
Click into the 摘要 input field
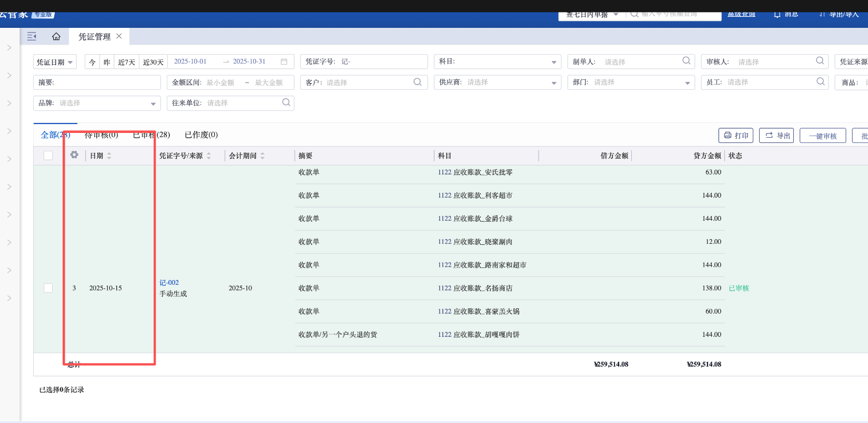[105, 82]
